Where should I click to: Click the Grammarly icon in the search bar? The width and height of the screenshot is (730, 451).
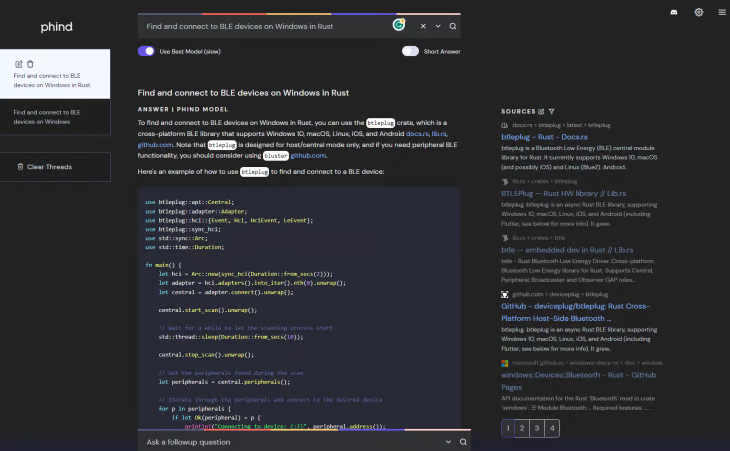[x=399, y=25]
